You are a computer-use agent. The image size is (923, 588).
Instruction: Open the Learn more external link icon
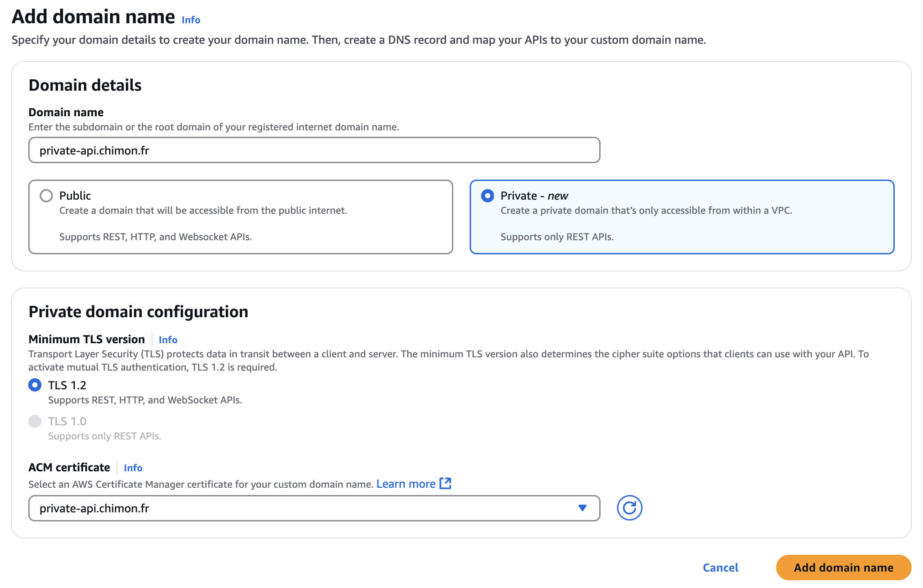coord(445,483)
